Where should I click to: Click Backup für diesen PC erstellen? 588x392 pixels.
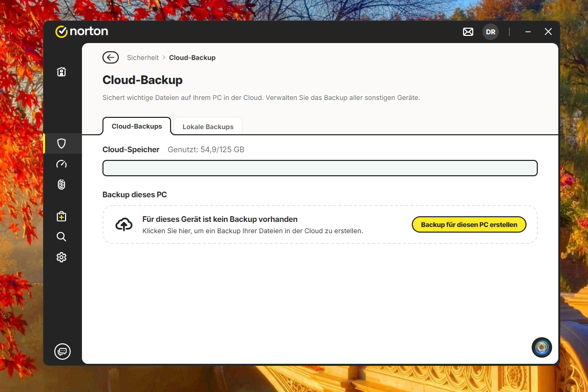[x=469, y=224]
